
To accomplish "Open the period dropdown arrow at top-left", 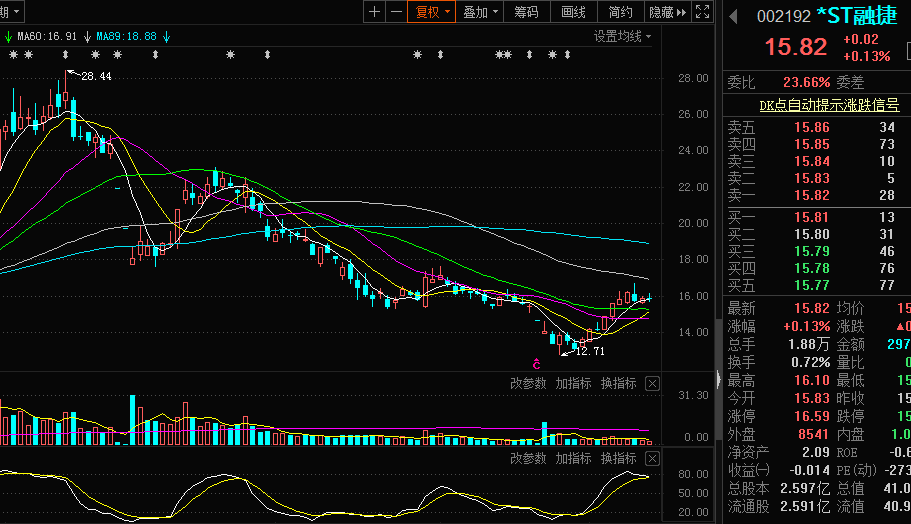I will tap(16, 11).
